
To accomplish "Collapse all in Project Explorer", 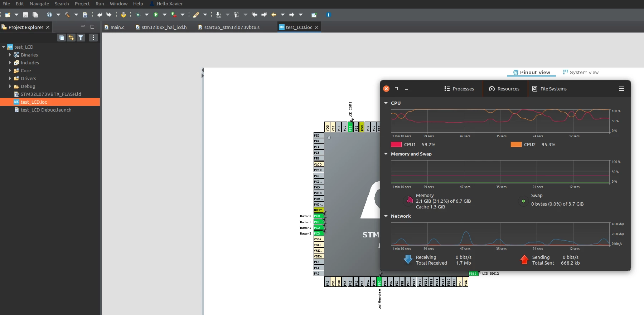I will (62, 38).
